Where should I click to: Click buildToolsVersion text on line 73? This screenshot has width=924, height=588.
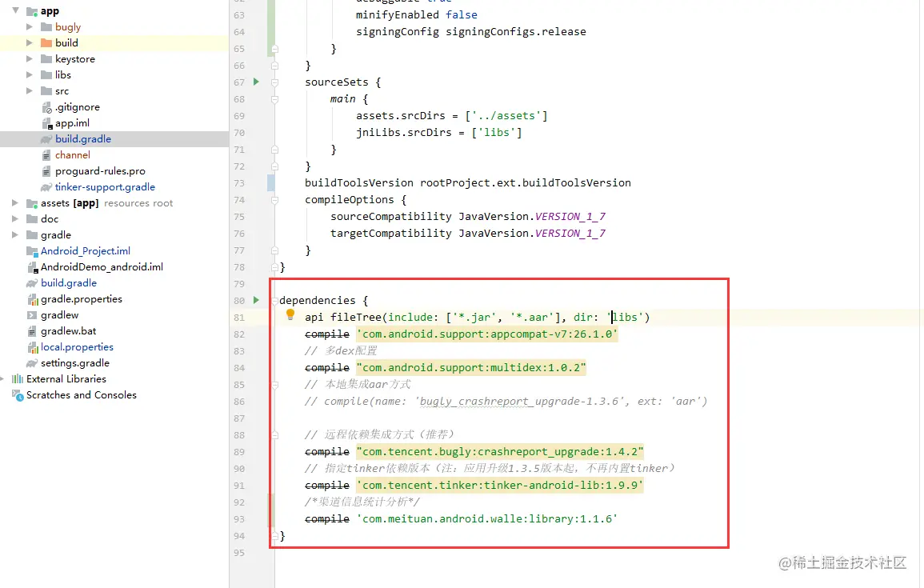point(359,183)
